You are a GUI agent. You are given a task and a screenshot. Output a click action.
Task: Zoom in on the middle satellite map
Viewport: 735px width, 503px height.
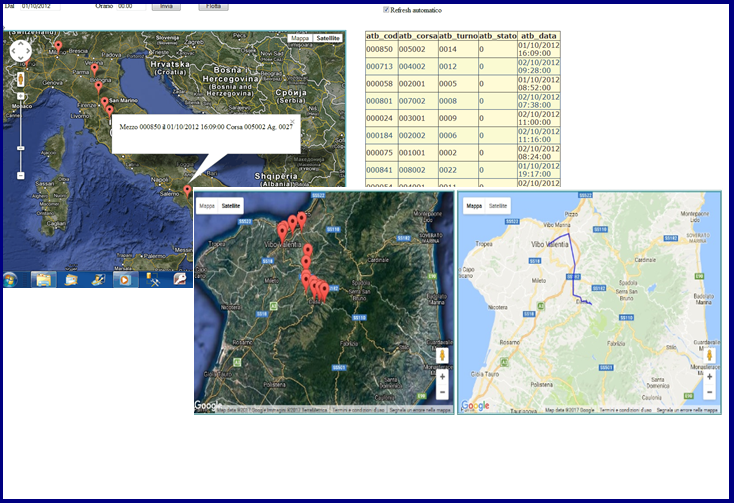442,376
